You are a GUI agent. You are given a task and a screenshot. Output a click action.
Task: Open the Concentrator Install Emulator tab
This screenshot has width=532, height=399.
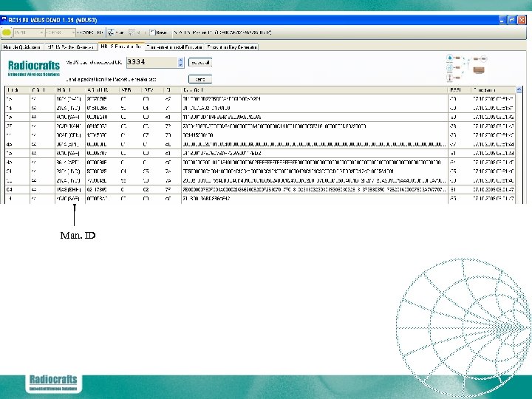click(x=174, y=47)
